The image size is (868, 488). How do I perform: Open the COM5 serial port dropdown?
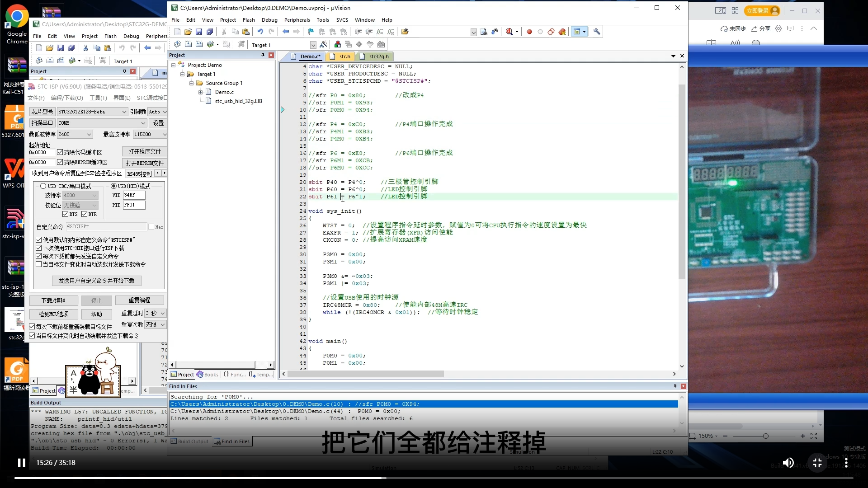143,123
